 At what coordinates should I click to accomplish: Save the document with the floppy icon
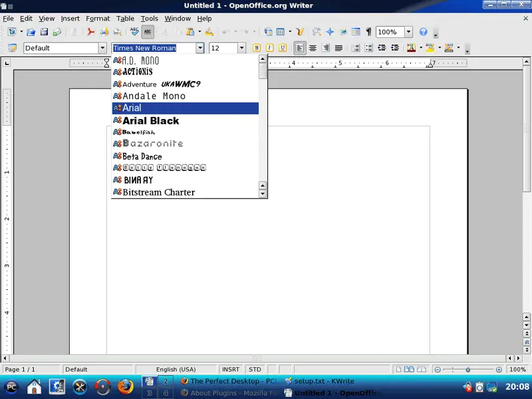44,32
